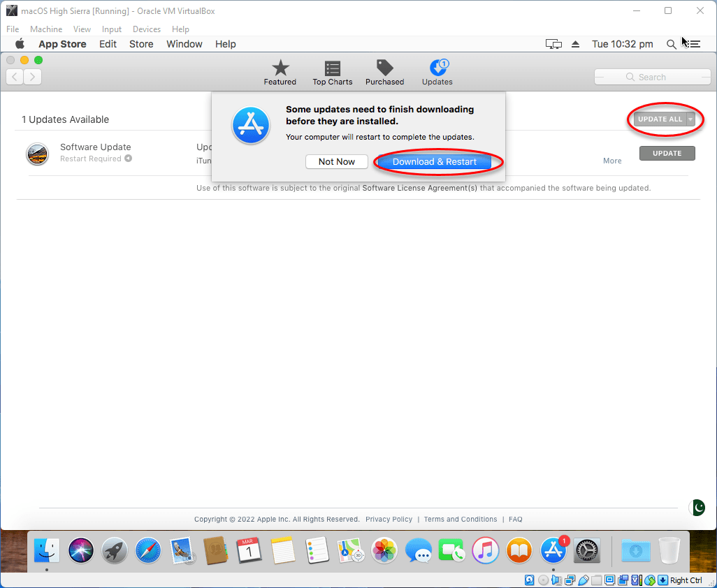Open Notification Center from the menu bar
Image resolution: width=717 pixels, height=588 pixels.
pyautogui.click(x=695, y=44)
